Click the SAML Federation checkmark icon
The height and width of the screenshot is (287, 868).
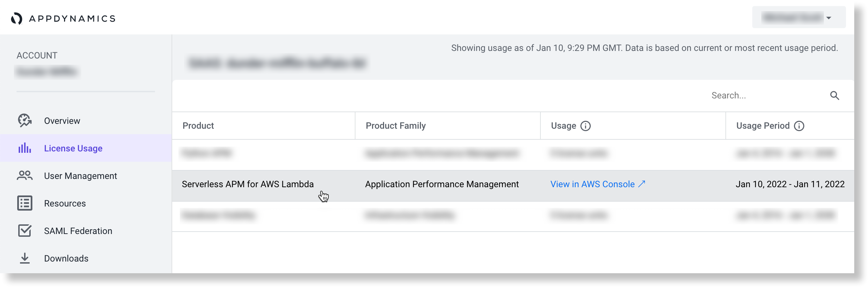pyautogui.click(x=25, y=231)
